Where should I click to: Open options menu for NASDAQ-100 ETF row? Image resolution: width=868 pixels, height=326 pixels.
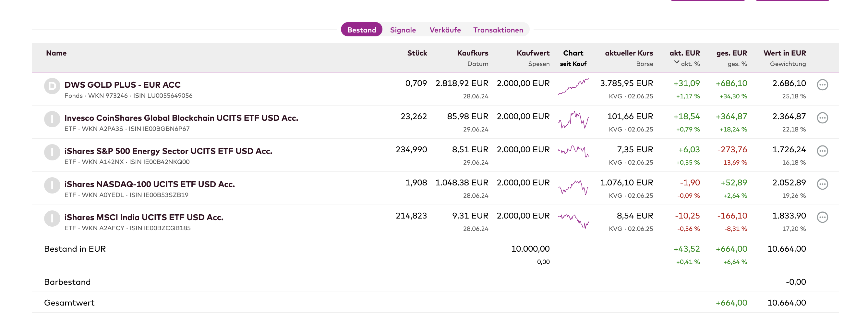[822, 184]
